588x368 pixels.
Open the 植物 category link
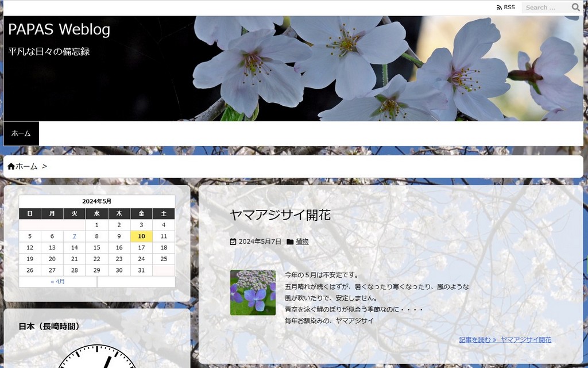click(302, 242)
